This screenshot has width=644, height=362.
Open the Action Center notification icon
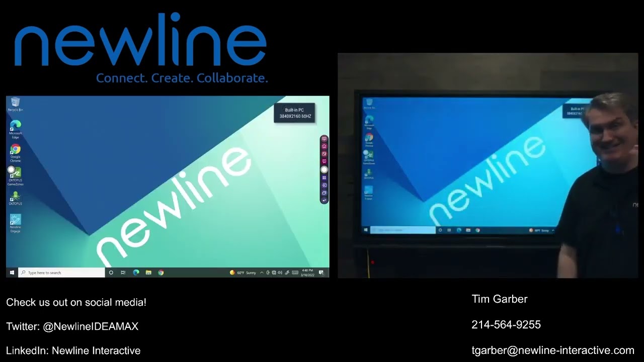[x=321, y=273]
